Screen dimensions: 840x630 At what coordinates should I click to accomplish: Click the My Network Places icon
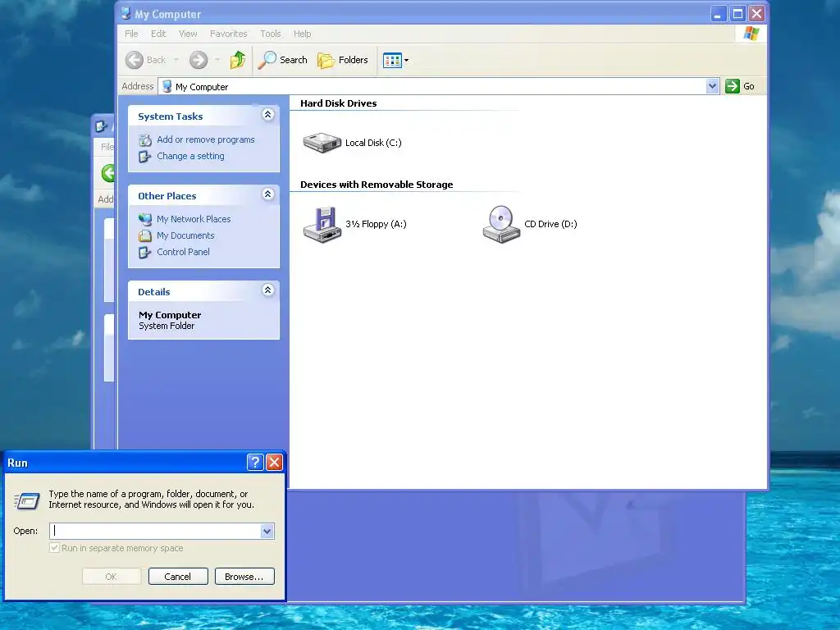pyautogui.click(x=145, y=219)
